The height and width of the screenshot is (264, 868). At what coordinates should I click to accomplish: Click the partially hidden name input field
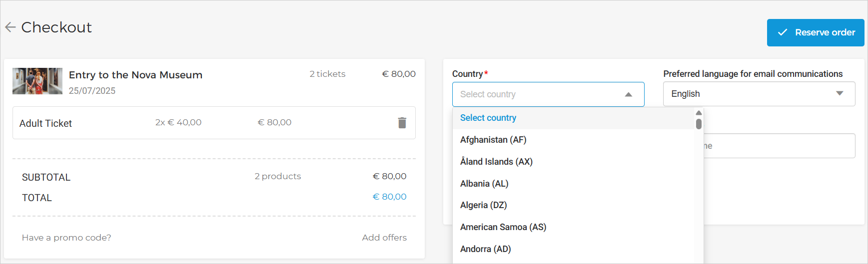779,146
